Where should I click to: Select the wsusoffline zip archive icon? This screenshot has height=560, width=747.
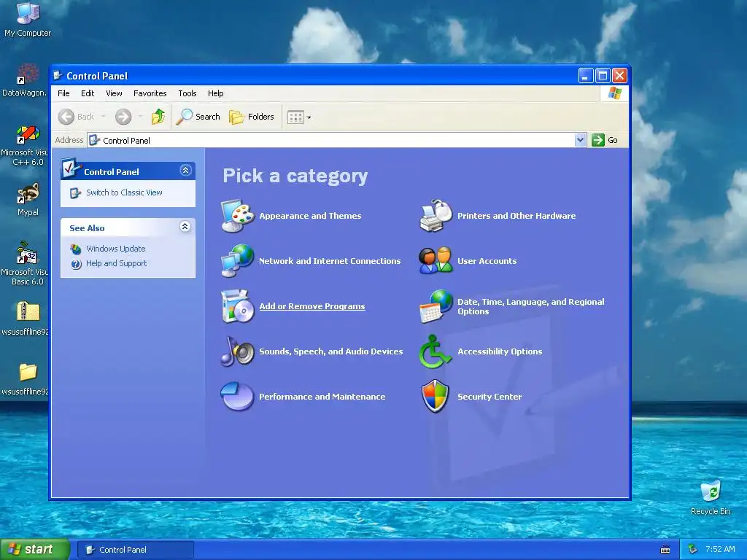26,318
